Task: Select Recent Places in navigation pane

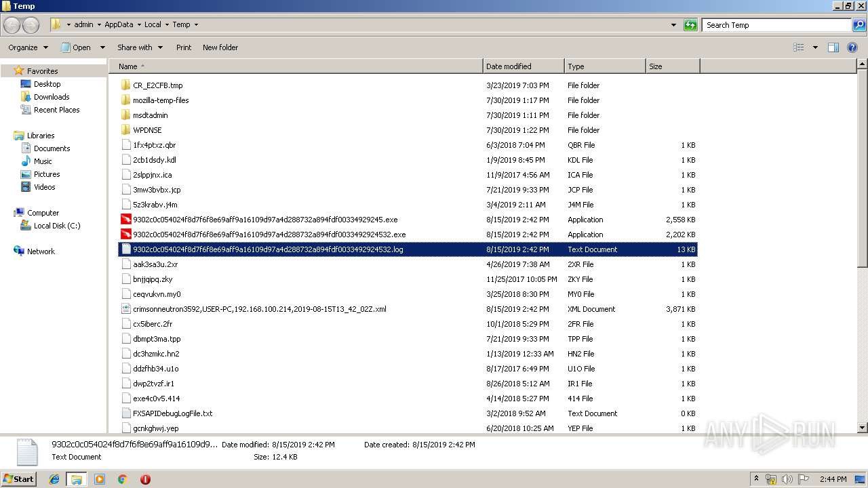Action: coord(56,110)
